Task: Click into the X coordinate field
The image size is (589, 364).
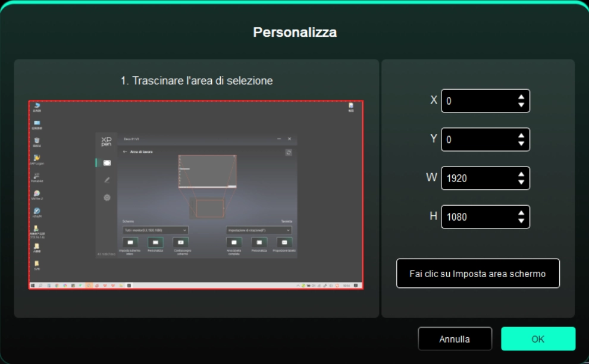Action: [x=477, y=101]
